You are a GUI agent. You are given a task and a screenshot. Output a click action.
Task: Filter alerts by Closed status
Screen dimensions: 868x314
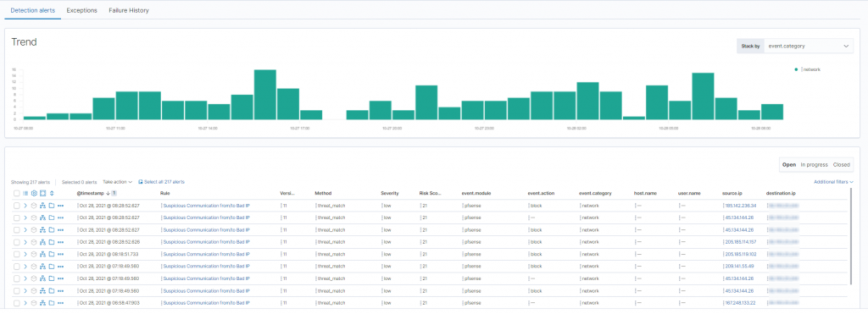point(842,165)
